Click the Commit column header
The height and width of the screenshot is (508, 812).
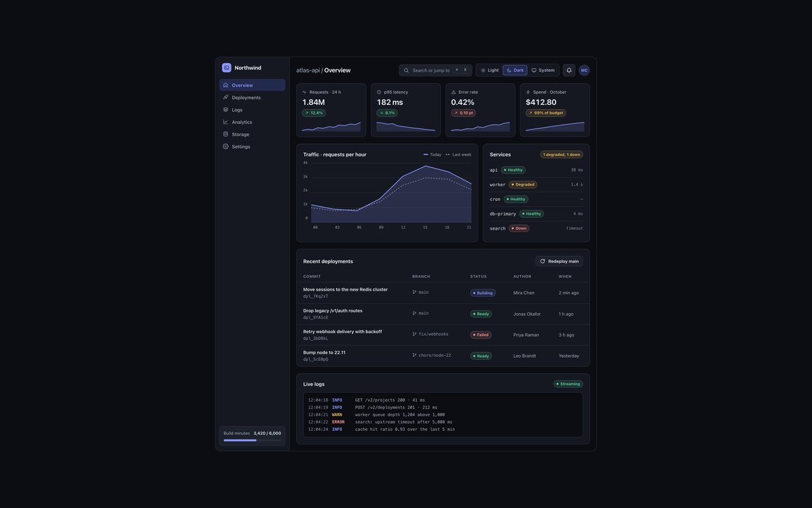[312, 276]
